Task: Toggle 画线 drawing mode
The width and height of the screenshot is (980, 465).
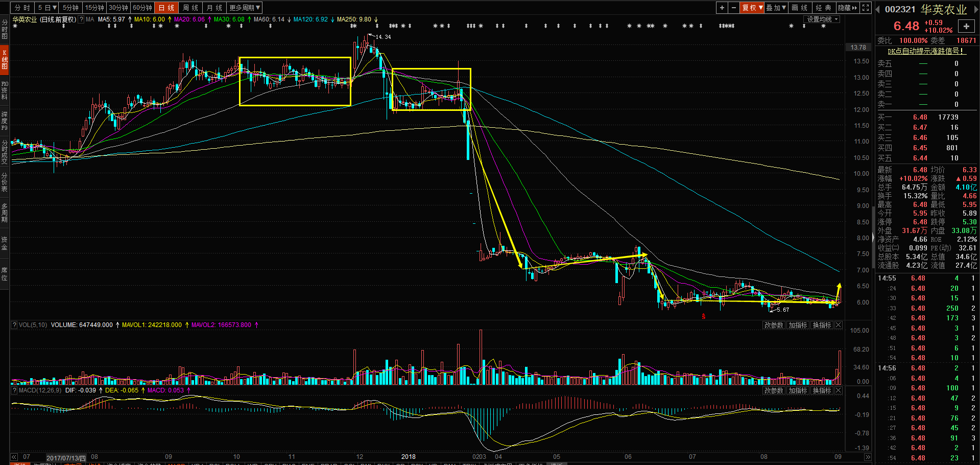Action: coord(800,8)
